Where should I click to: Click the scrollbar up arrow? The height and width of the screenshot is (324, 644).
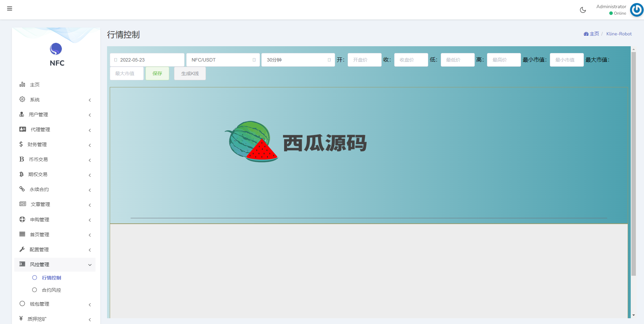tap(633, 49)
